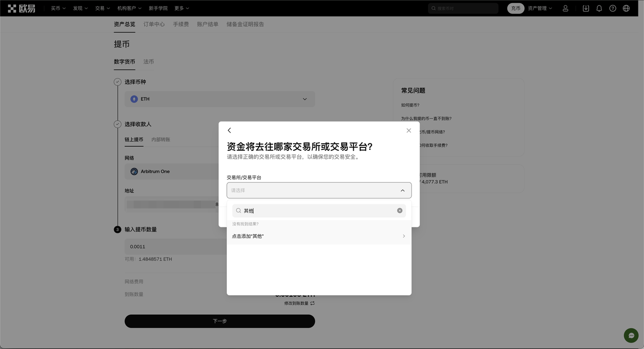Clear the search text with X icon
This screenshot has height=349, width=644.
click(x=400, y=211)
